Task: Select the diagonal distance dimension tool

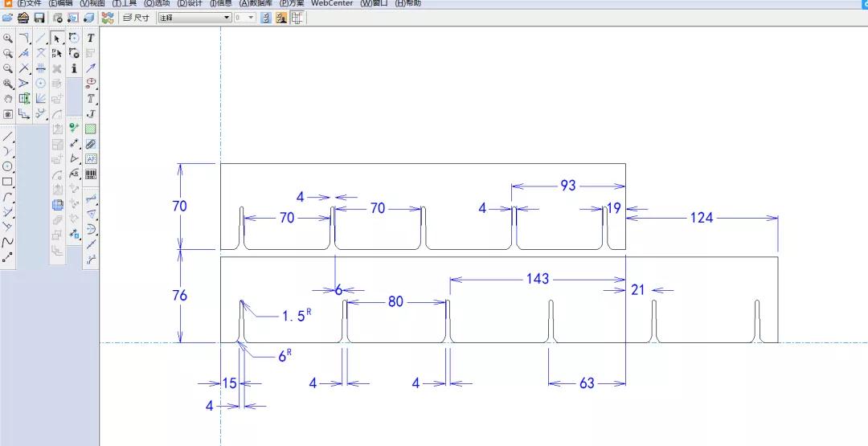Action: (74, 144)
